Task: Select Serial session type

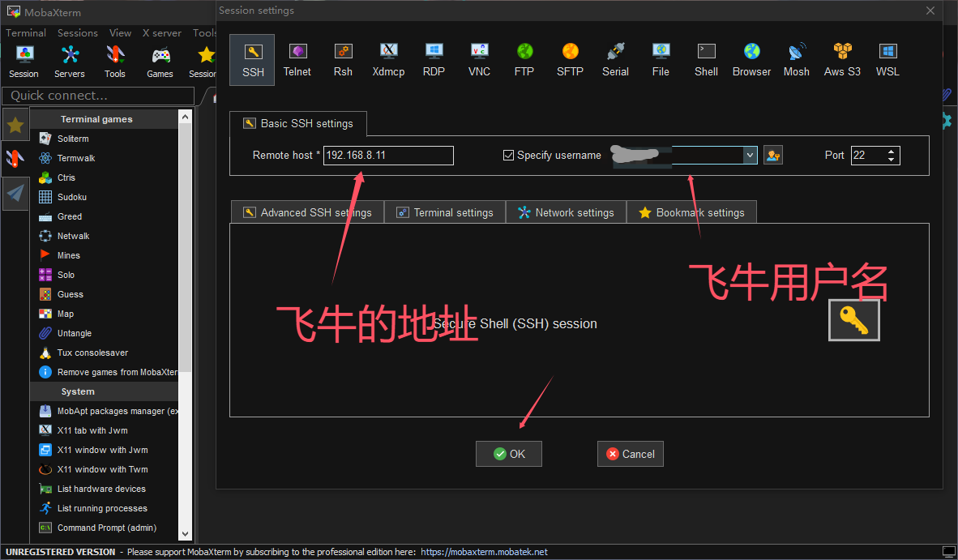Action: (x=615, y=60)
